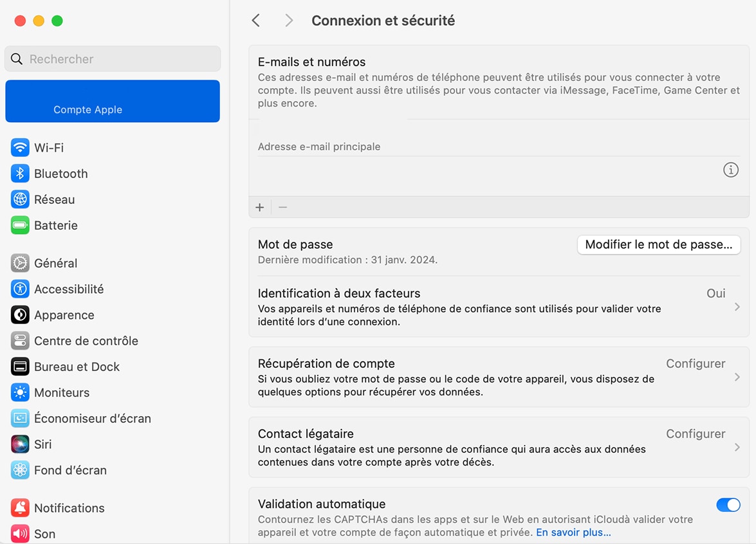
Task: Click the Centre de contrôle icon
Action: (20, 341)
